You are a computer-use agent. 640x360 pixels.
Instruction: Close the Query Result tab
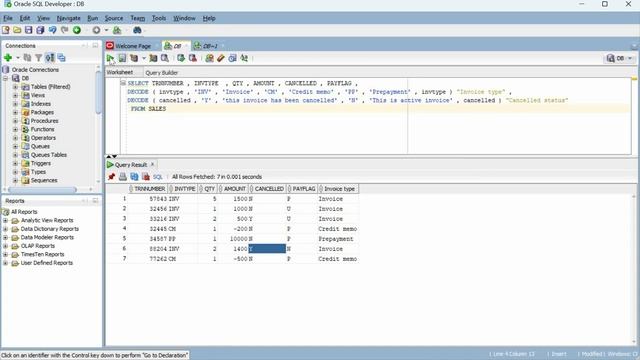153,164
